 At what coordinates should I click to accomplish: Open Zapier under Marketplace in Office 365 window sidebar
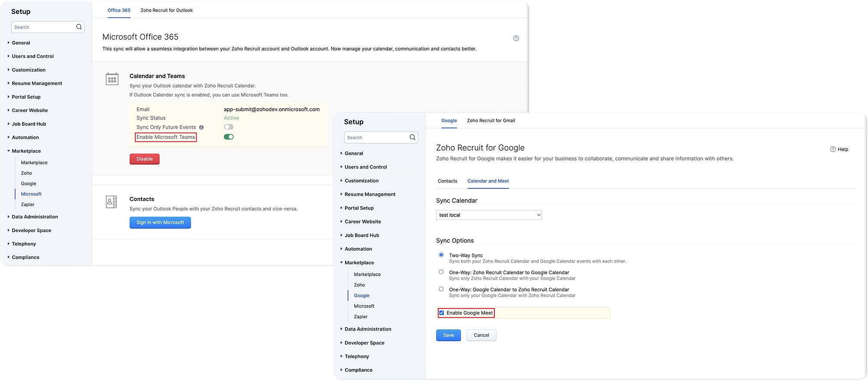click(28, 204)
